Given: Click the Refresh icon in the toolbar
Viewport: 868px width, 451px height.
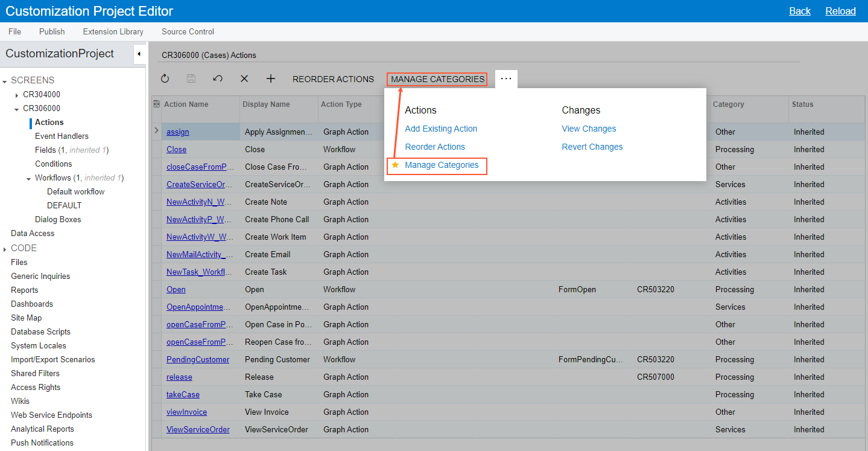Looking at the screenshot, I should 165,78.
